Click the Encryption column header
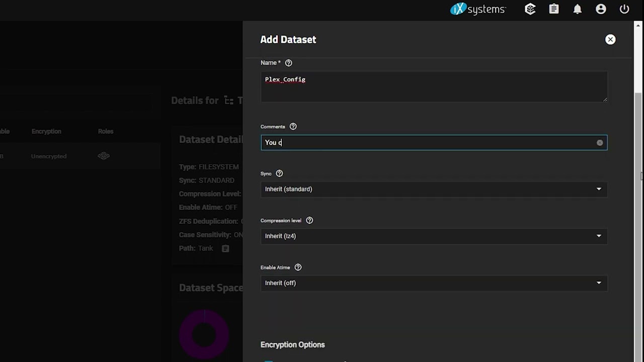This screenshot has width=644, height=362. tap(46, 131)
